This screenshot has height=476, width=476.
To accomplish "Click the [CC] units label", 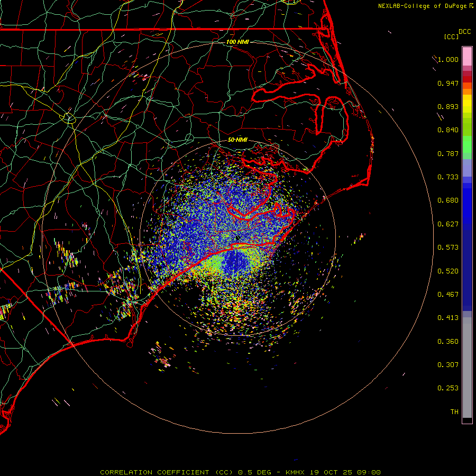I will (x=451, y=36).
